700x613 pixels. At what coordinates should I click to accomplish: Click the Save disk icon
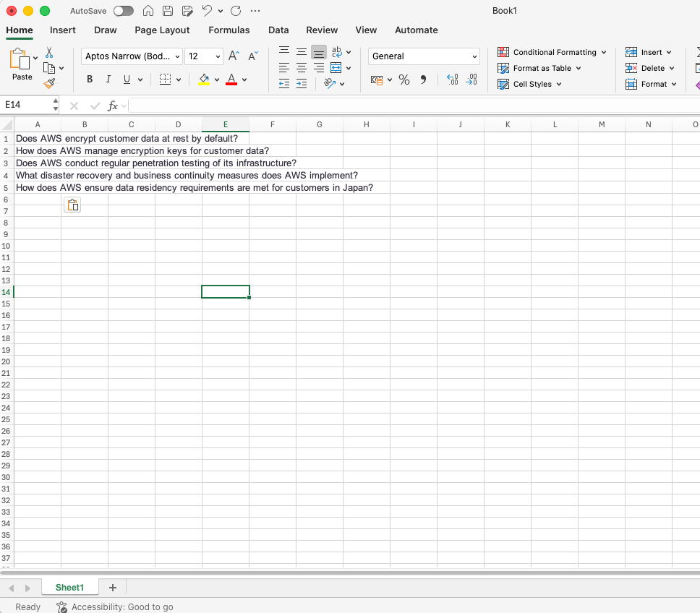168,11
